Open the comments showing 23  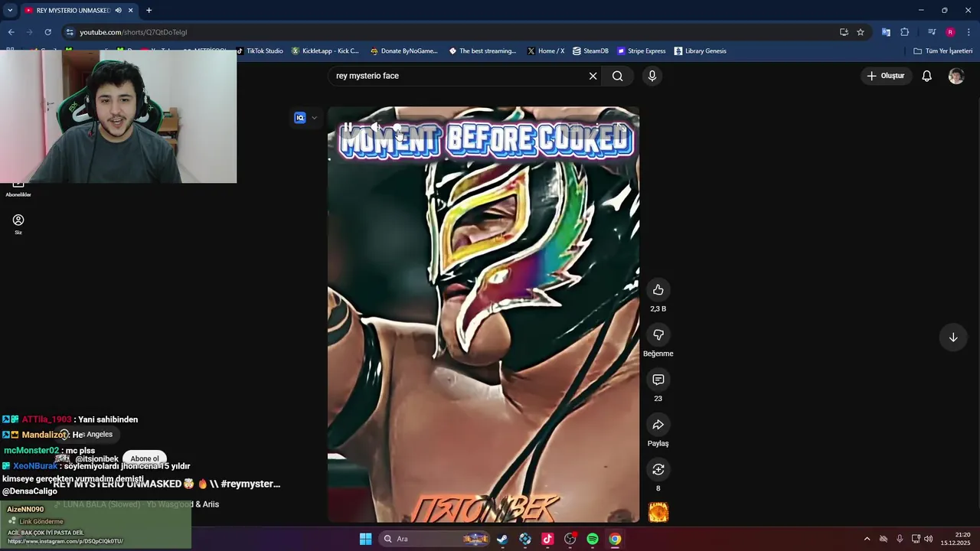coord(658,380)
